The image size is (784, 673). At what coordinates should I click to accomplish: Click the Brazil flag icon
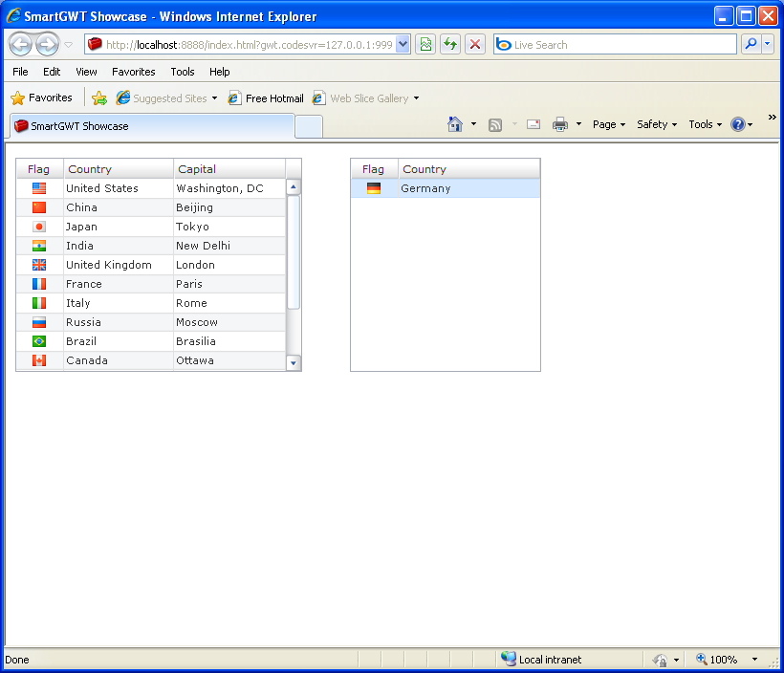pyautogui.click(x=39, y=341)
